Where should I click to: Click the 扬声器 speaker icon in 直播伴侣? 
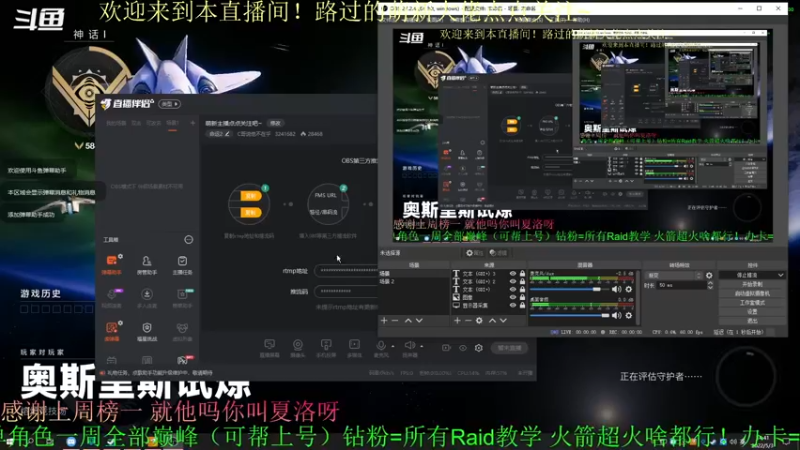[x=409, y=348]
